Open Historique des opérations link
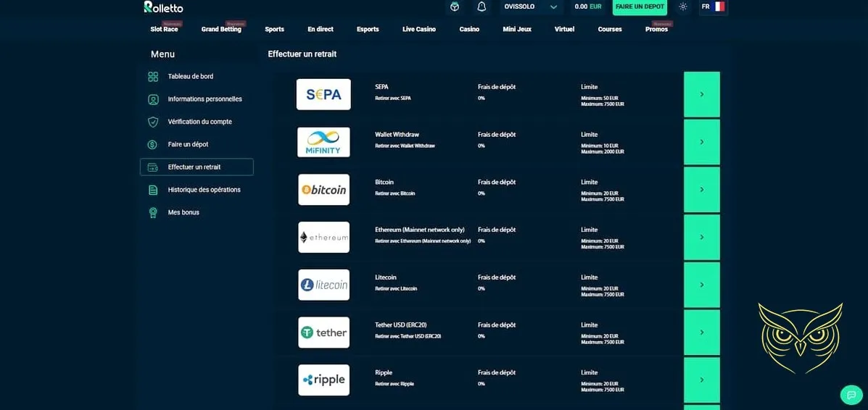868x410 pixels. (204, 190)
